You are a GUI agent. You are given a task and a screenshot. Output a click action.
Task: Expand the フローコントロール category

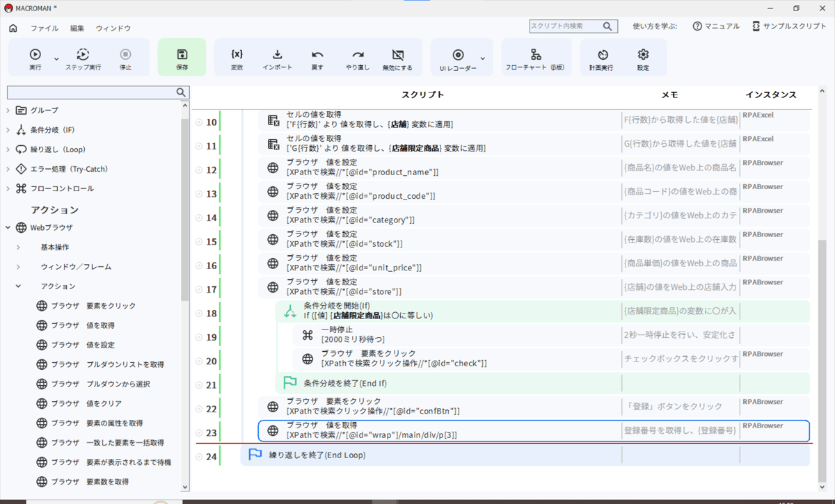(8, 188)
